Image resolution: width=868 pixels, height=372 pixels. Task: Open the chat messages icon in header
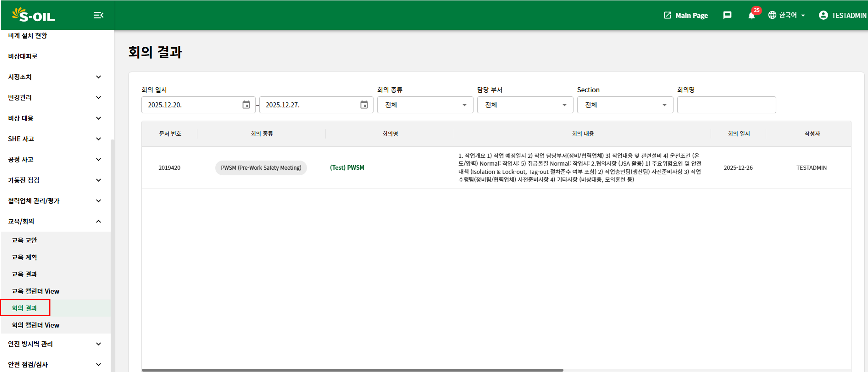(727, 15)
